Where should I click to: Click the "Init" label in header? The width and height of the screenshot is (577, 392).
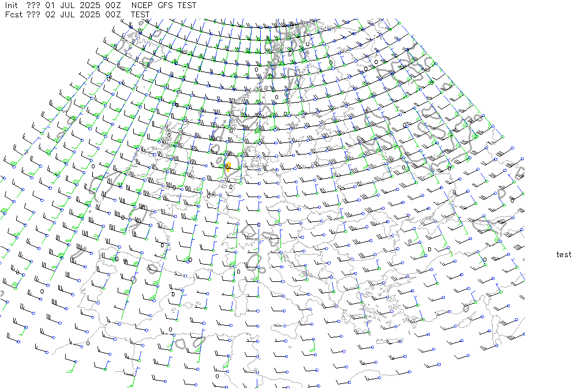tap(11, 6)
